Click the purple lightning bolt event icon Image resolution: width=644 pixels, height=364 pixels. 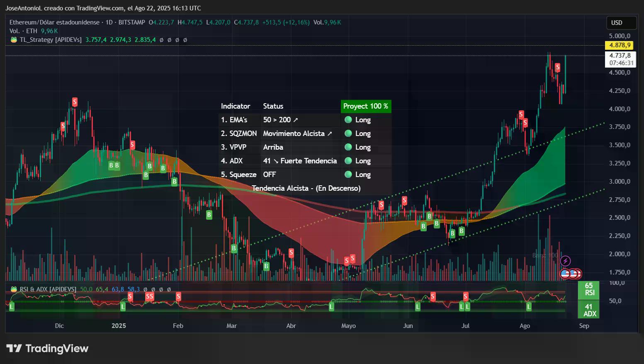tap(566, 261)
